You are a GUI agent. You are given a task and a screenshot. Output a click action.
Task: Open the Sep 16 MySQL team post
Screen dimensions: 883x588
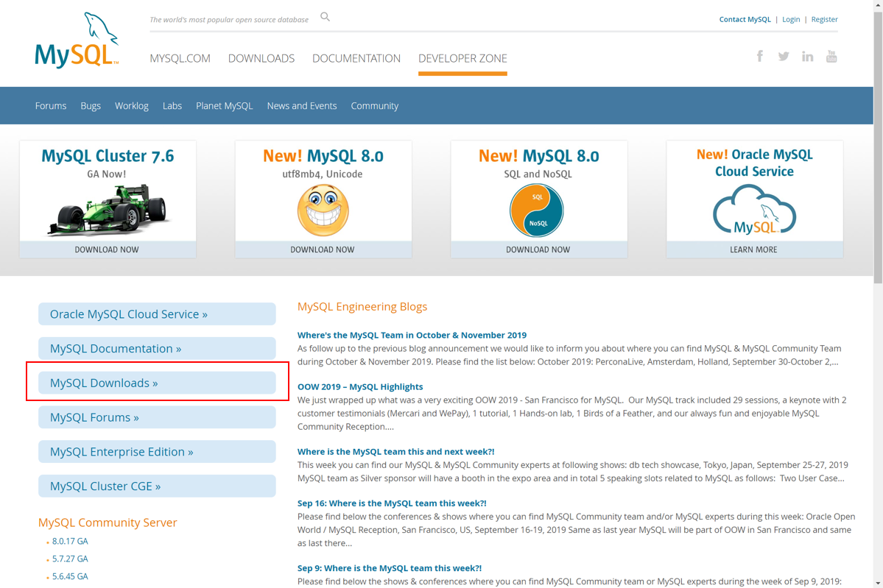pos(392,503)
